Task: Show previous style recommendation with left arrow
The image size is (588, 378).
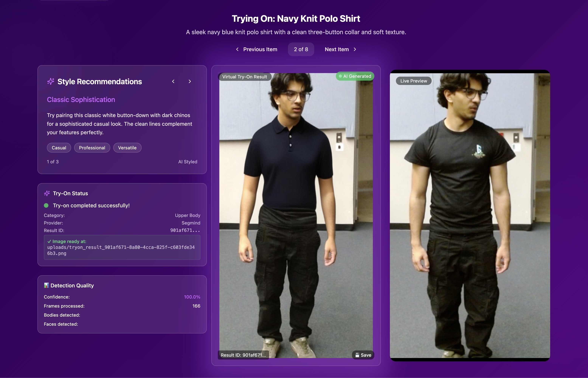Action: pyautogui.click(x=173, y=82)
